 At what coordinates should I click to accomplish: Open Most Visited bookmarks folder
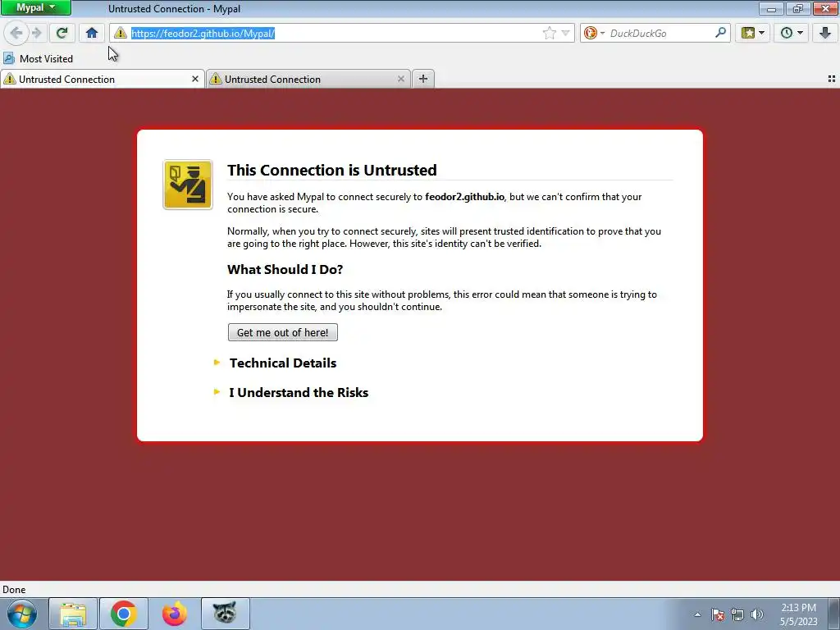[38, 58]
